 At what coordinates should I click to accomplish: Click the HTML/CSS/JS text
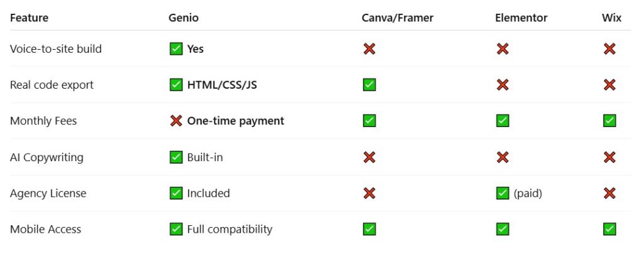(222, 85)
